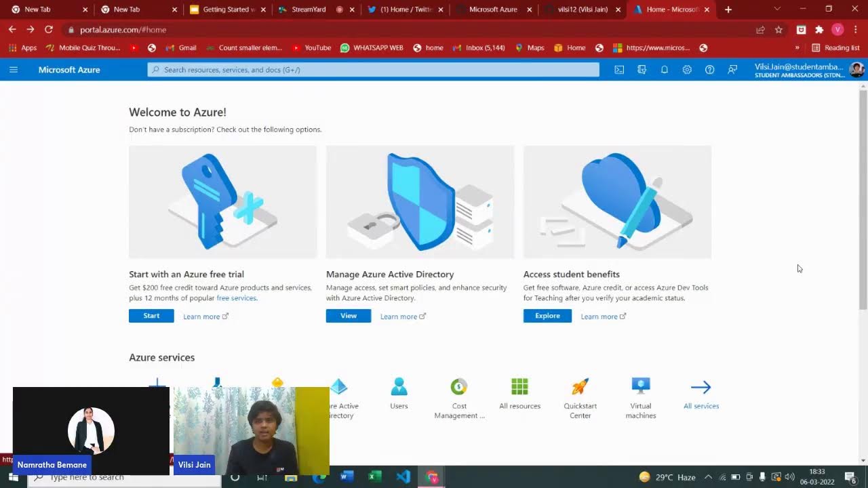Open Learn more for Active Directory

[x=403, y=317]
